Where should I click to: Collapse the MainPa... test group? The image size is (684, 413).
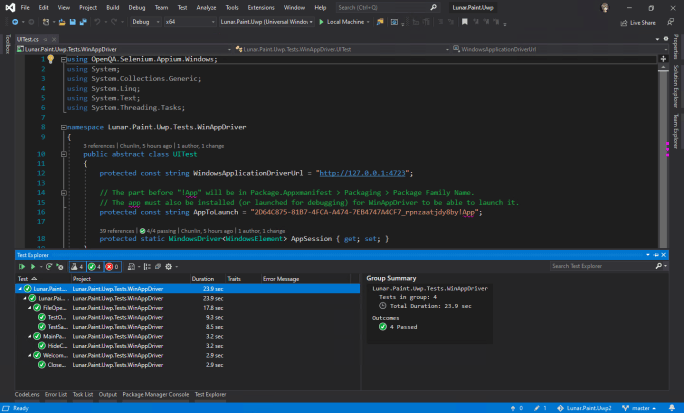click(30, 336)
